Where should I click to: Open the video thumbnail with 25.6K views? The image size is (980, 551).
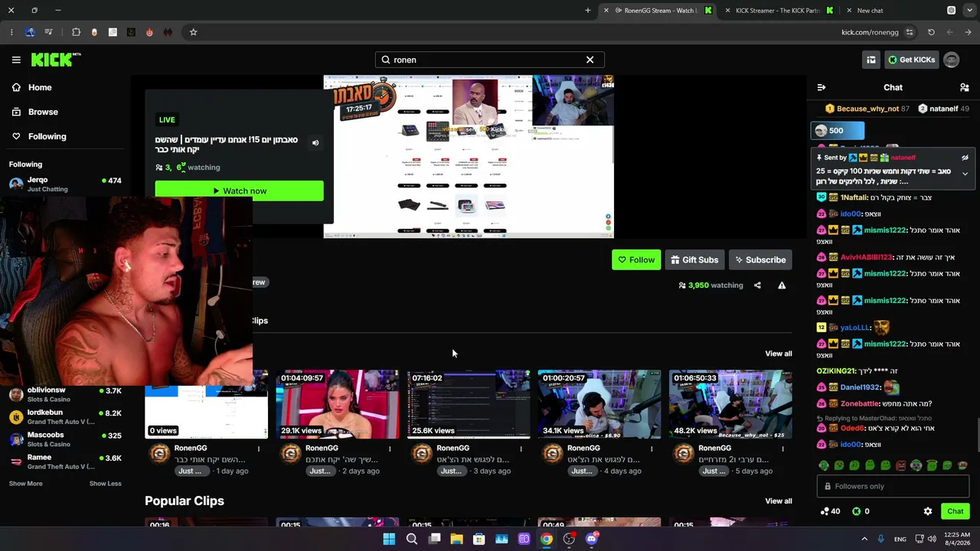[469, 404]
